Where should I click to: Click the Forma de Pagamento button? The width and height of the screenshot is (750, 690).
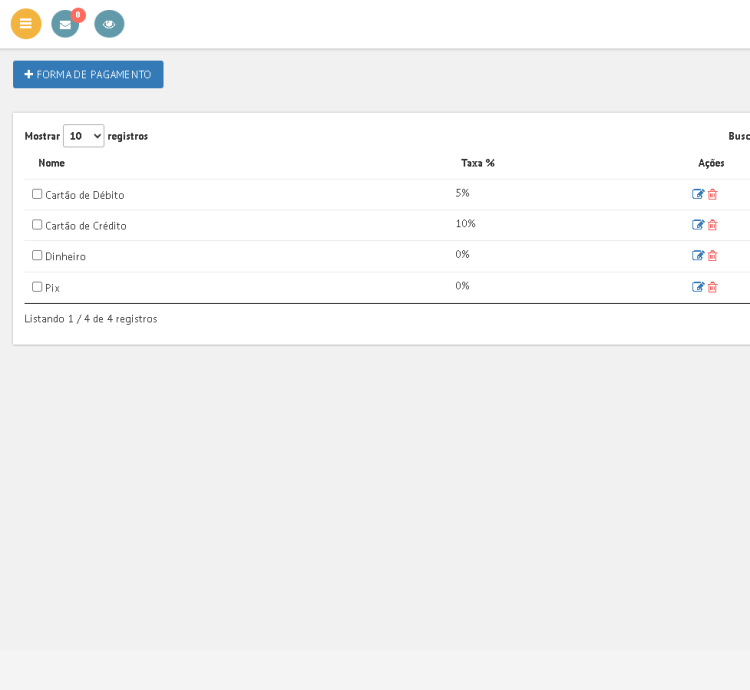88,74
